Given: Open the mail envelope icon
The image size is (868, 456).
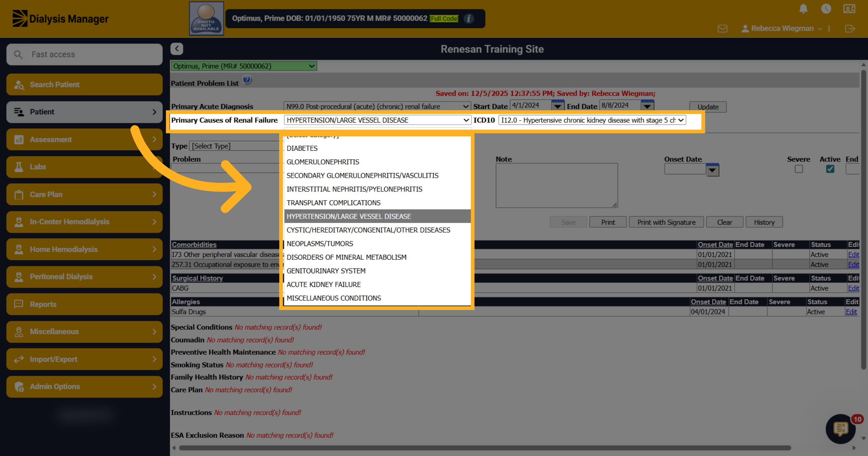Looking at the screenshot, I should click(723, 29).
